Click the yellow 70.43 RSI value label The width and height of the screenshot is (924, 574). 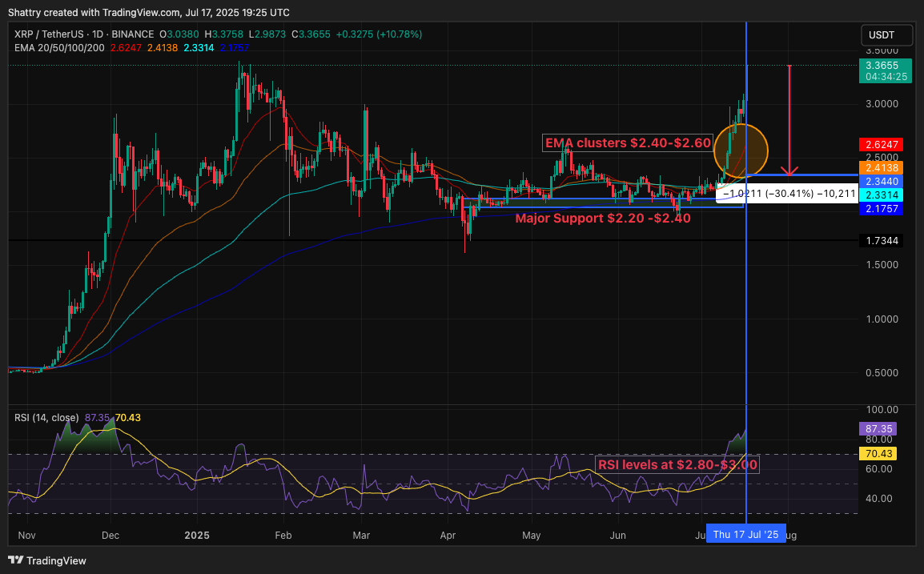[877, 453]
